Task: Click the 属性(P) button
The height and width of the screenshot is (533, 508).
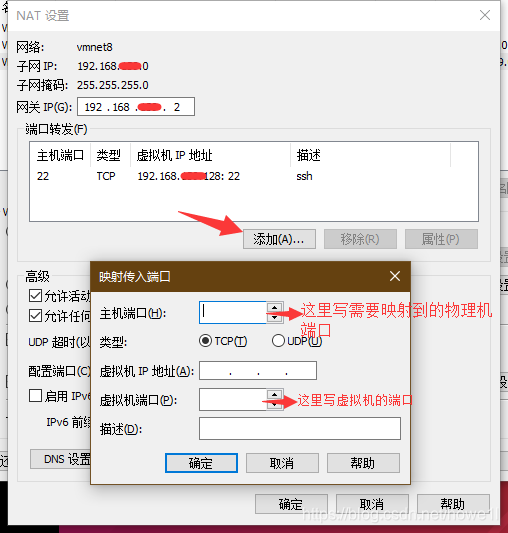Action: click(x=441, y=239)
